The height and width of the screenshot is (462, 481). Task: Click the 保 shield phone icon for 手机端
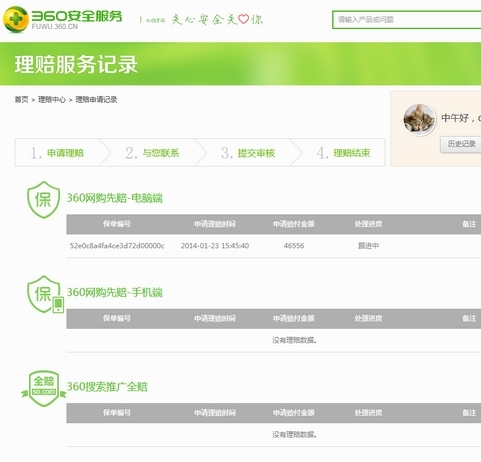pos(45,294)
